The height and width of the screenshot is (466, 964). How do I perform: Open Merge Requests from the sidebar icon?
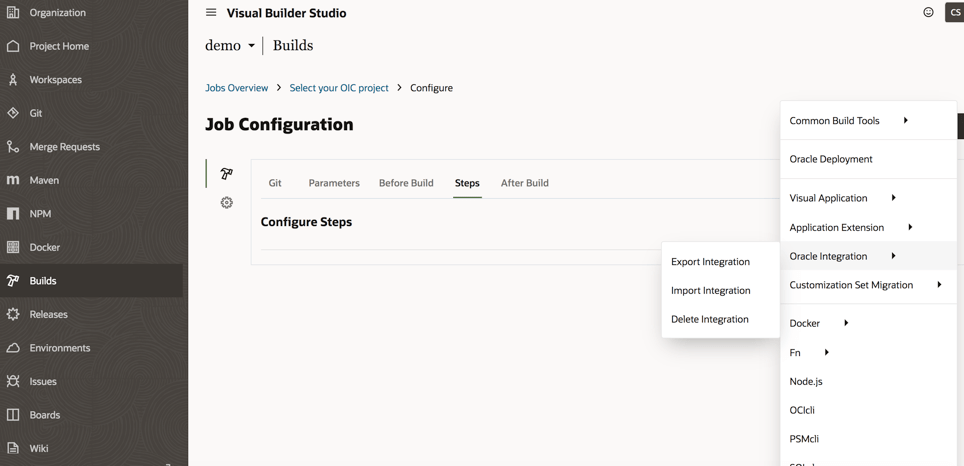pos(13,147)
